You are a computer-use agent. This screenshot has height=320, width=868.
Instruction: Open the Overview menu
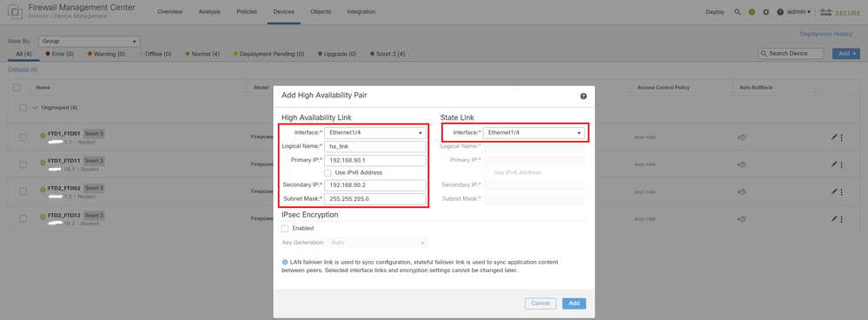tap(170, 11)
